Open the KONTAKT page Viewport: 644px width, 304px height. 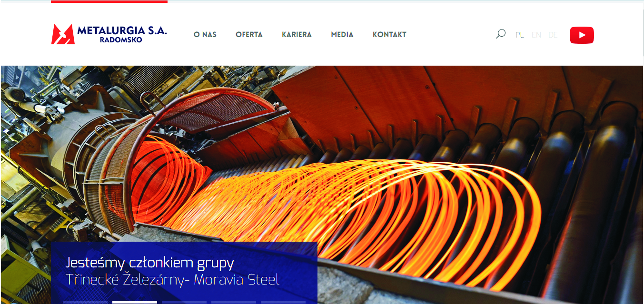[x=389, y=35]
